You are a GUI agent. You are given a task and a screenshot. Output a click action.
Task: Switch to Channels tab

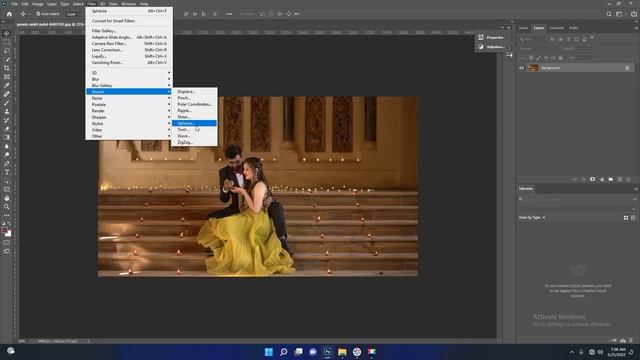556,28
